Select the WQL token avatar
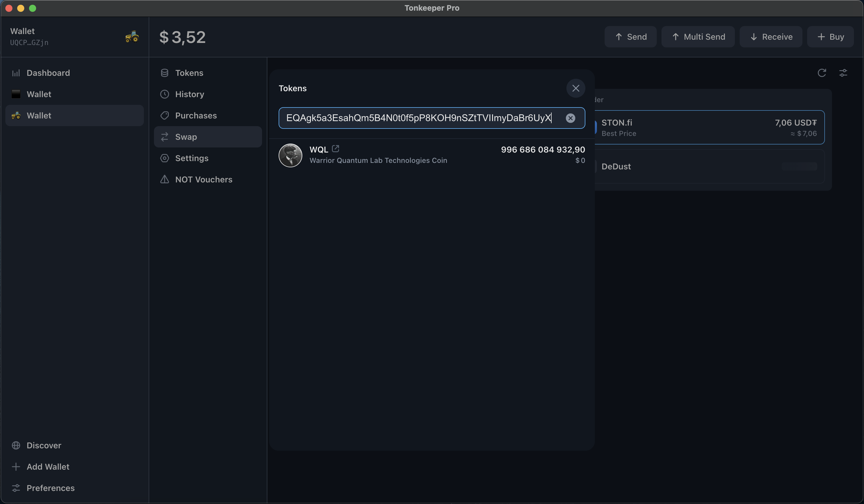The height and width of the screenshot is (504, 864). [290, 155]
